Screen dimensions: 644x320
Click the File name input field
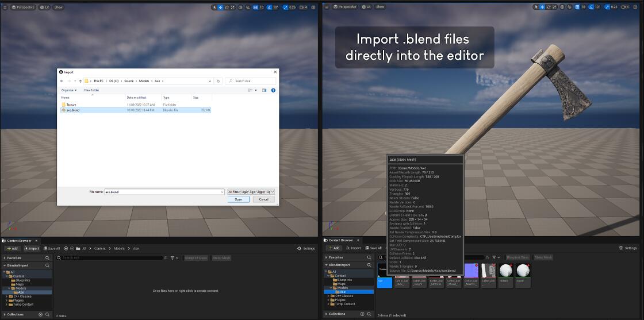pyautogui.click(x=164, y=191)
